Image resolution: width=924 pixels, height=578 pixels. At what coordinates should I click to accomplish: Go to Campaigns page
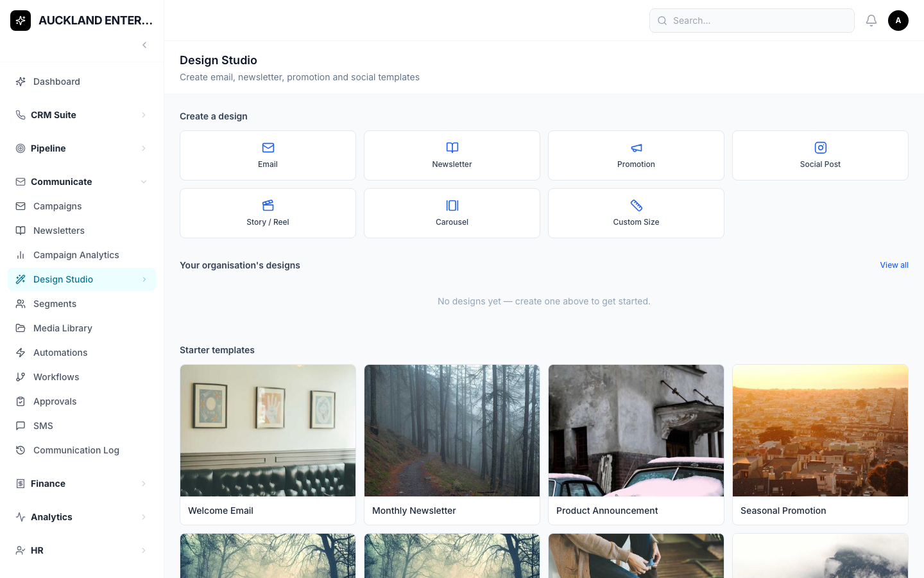81,206
